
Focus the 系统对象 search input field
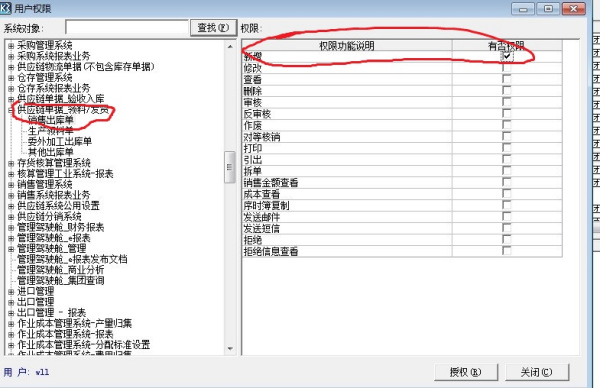pos(127,28)
